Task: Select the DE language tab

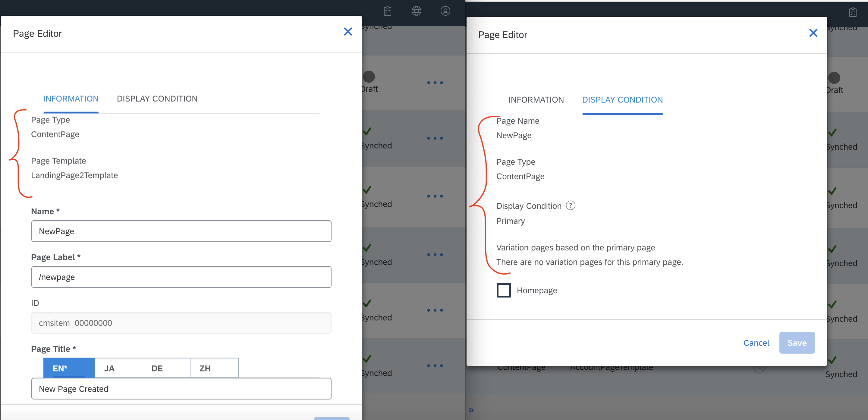Action: (x=166, y=368)
